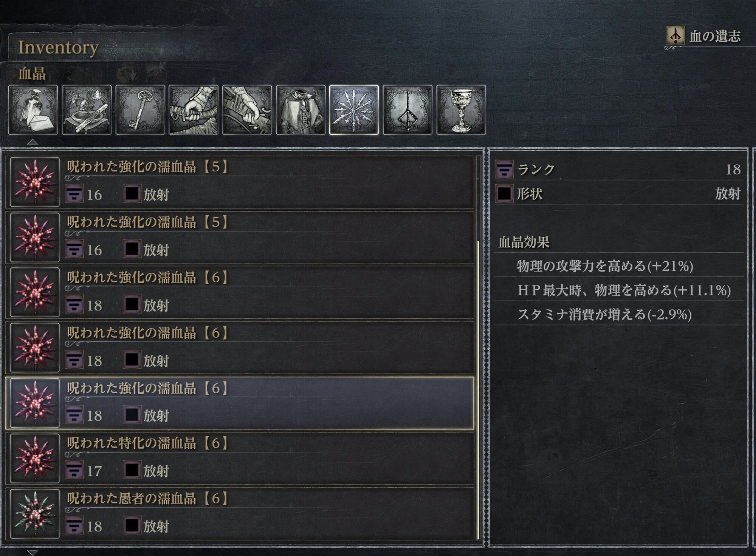The width and height of the screenshot is (756, 556).
Task: Click the green-tinted fool's gem thumbnail
Action: 35,514
